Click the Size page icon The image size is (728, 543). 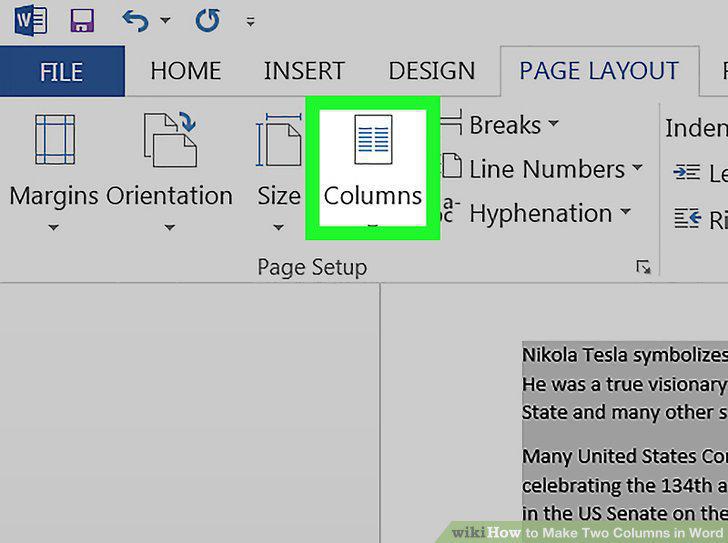pyautogui.click(x=279, y=139)
